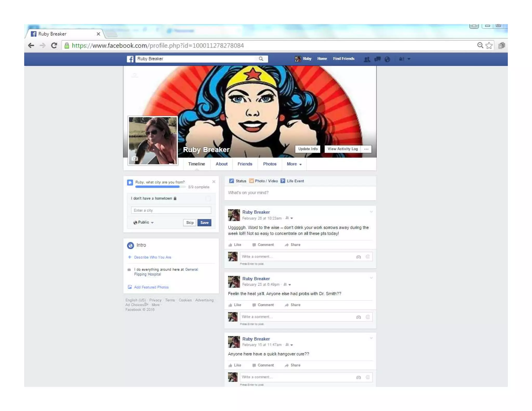532x411 pixels.
Task: Click the browser reload icon
Action: (54, 46)
